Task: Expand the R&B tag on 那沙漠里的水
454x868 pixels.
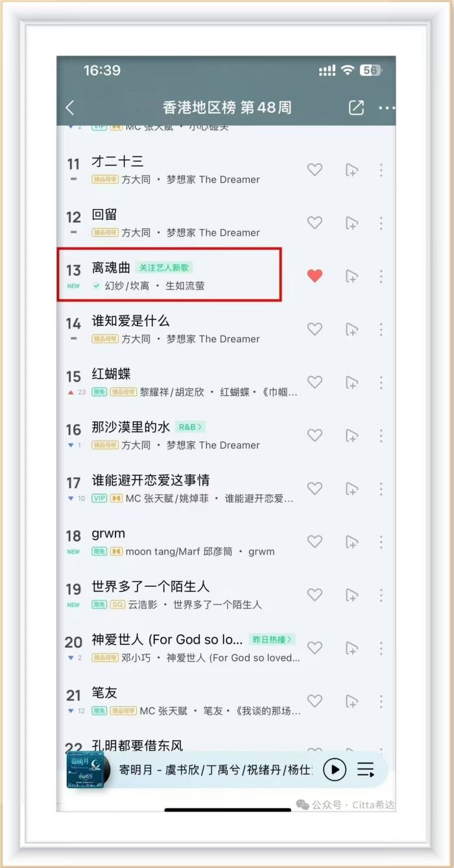Action: pos(190,427)
